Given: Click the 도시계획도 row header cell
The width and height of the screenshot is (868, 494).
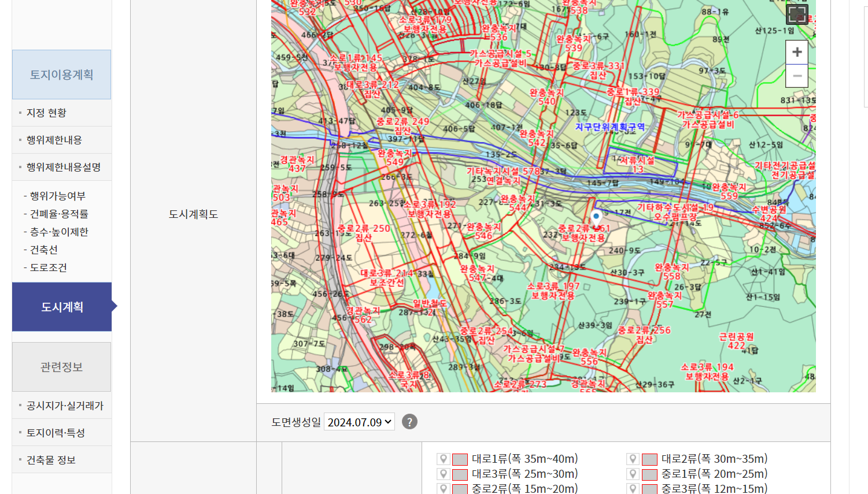Looking at the screenshot, I should point(193,214).
